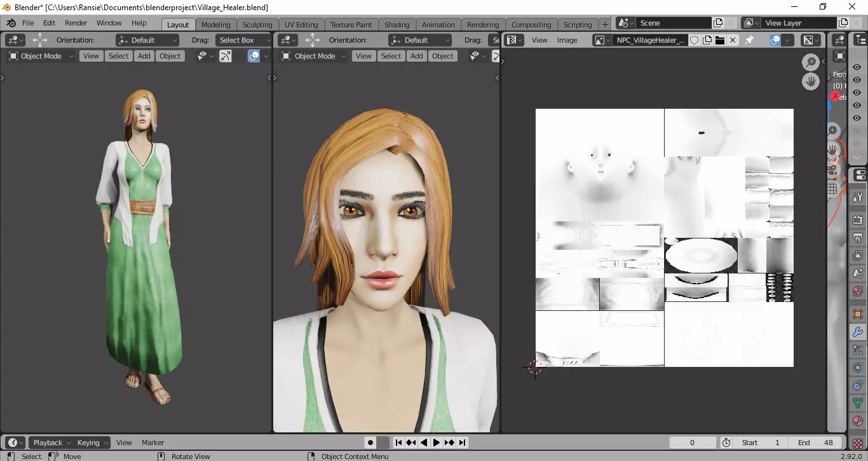
Task: Click Object button in middle viewport header
Action: 443,56
